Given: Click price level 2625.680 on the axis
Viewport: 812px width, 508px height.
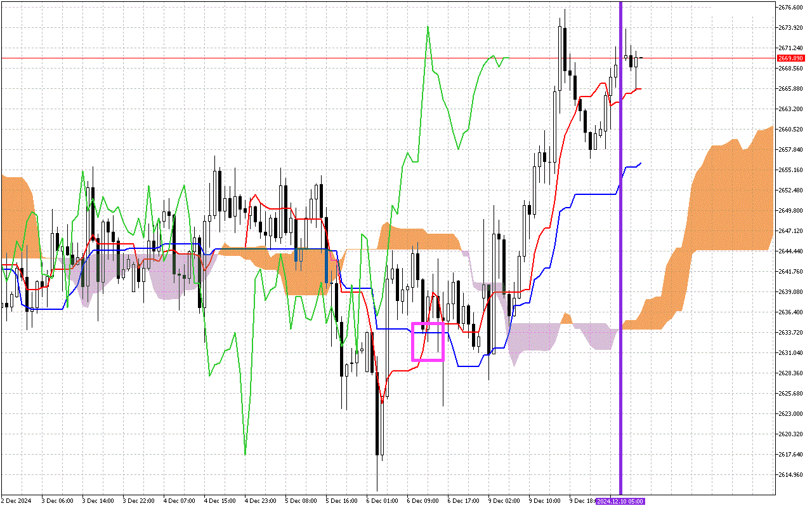Looking at the screenshot, I should (x=790, y=394).
